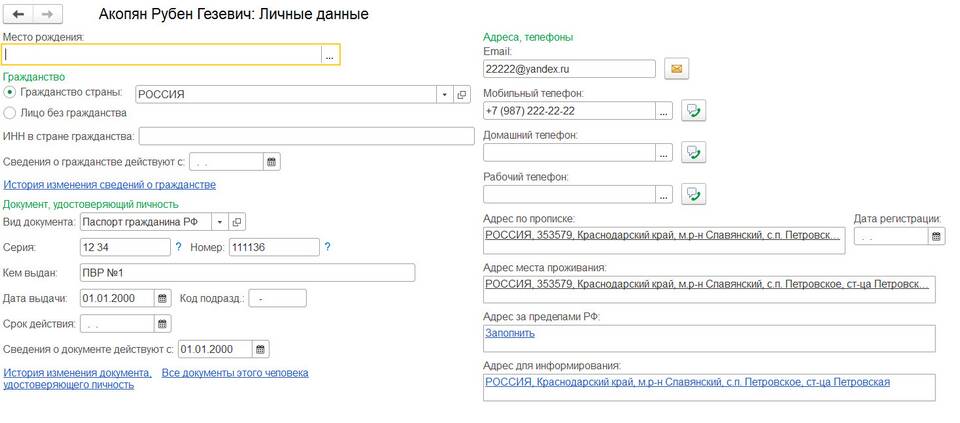
Task: Call mobile phone via chat-phone icon
Action: click(694, 111)
